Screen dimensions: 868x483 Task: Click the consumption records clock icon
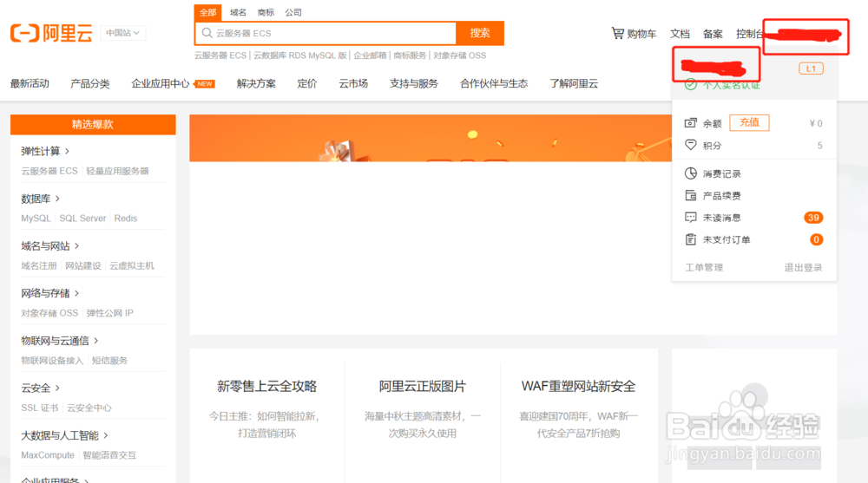point(690,173)
